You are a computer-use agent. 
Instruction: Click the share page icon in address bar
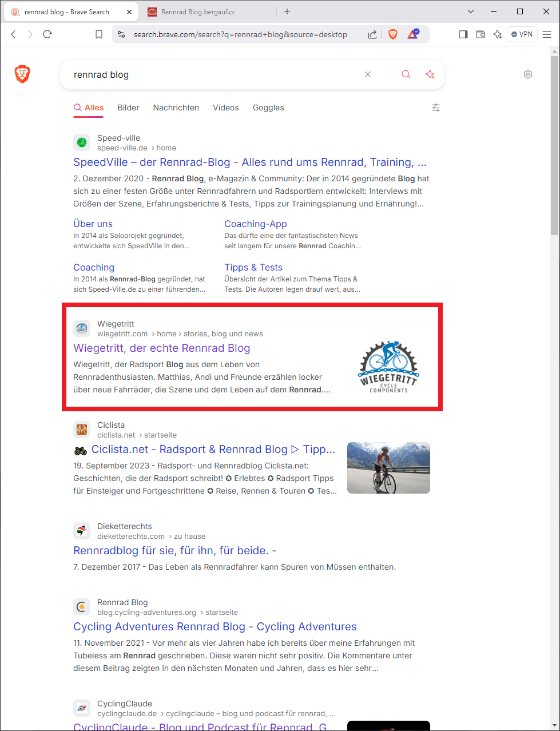point(372,34)
